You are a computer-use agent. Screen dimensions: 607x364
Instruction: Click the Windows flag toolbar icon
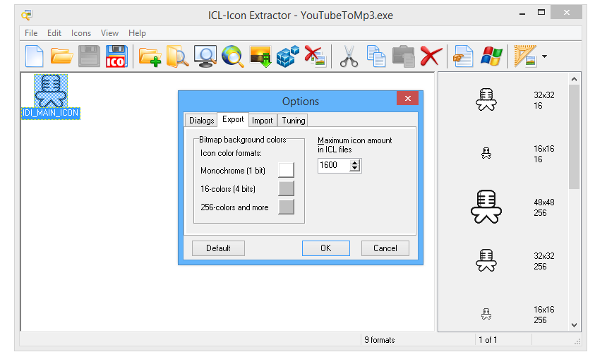[x=491, y=56]
